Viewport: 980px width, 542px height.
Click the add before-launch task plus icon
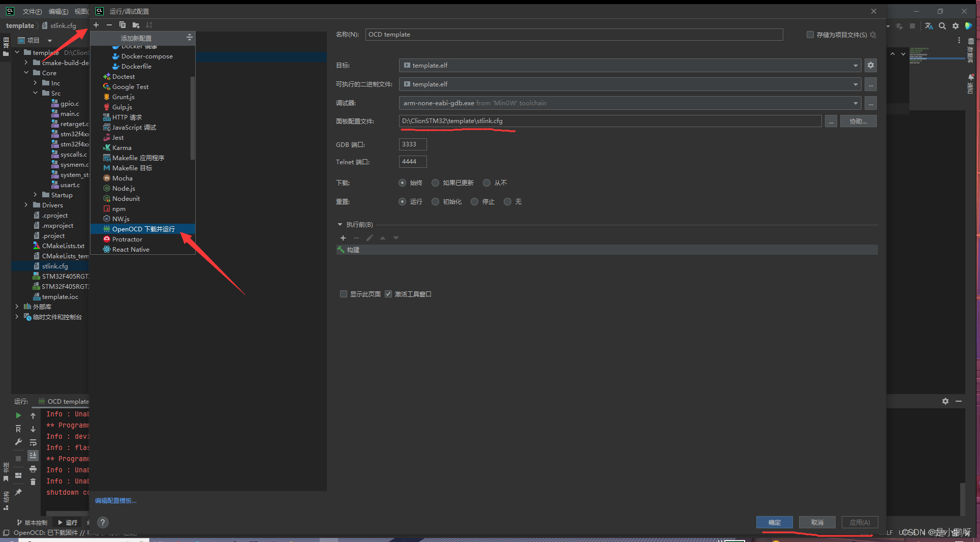pos(343,238)
